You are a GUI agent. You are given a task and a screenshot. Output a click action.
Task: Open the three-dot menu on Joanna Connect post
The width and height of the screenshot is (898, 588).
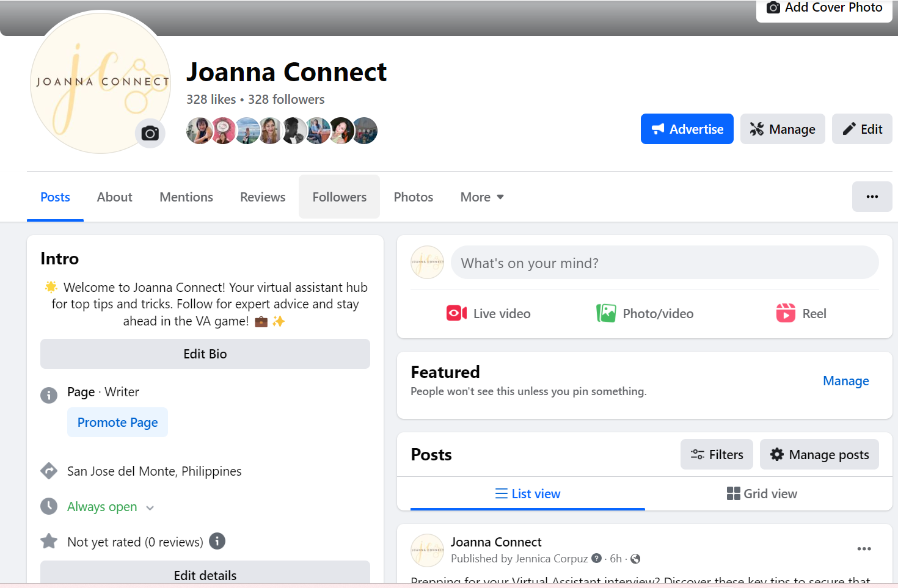pos(864,549)
